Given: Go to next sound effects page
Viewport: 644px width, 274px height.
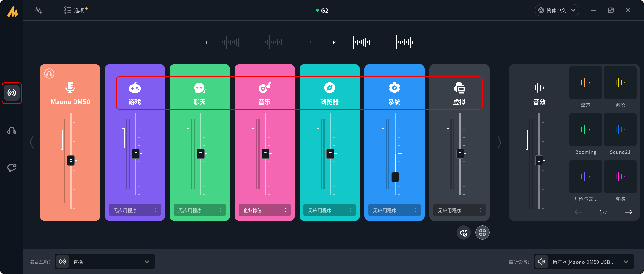Looking at the screenshot, I should (628, 212).
